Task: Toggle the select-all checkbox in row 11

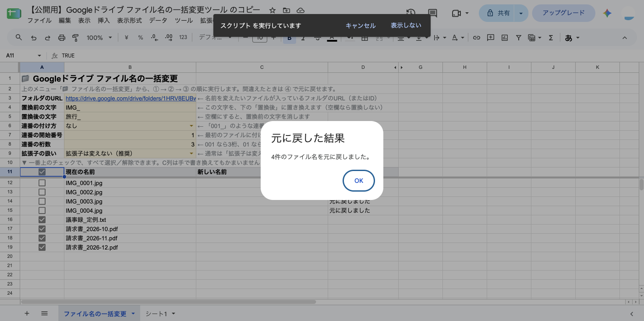Action: point(42,172)
